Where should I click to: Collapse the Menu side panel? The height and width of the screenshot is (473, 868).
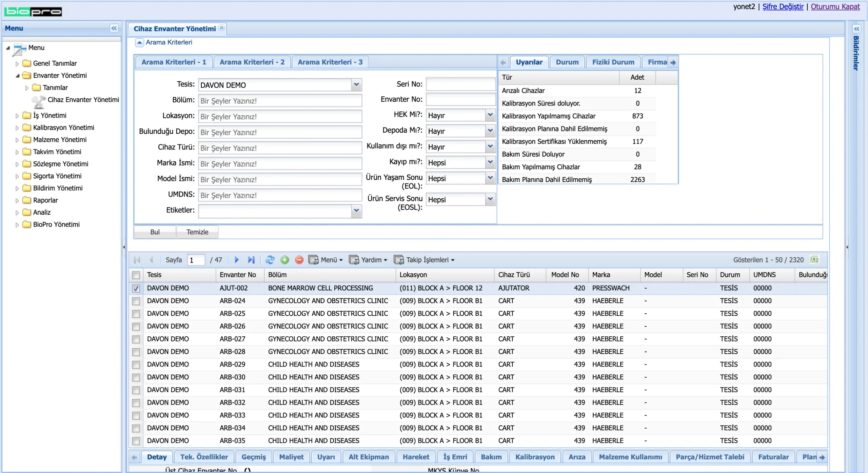click(x=114, y=28)
